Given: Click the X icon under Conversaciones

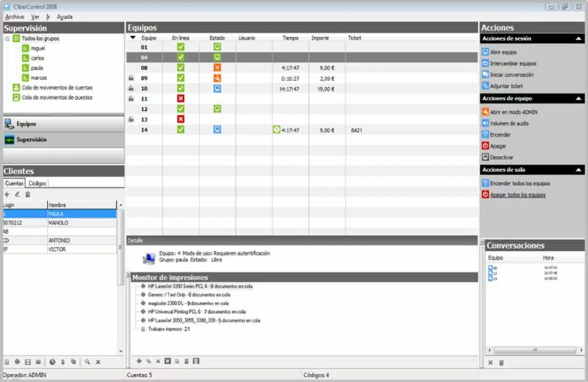Looking at the screenshot, I should (490, 363).
